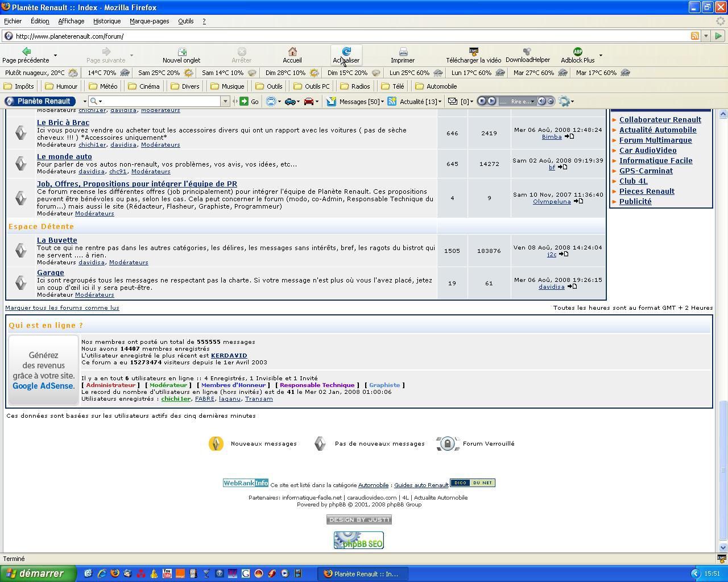Open the Humour bookmarks folder
The image size is (728, 582).
61,86
